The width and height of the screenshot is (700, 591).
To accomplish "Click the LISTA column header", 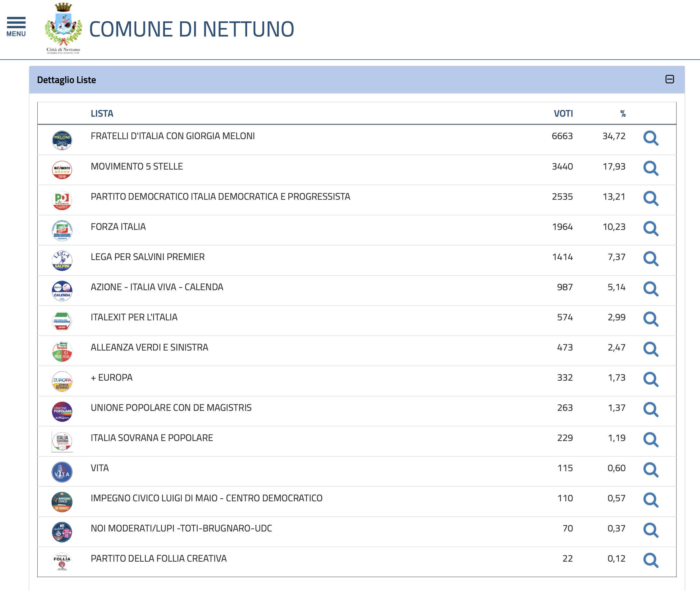I will coord(102,113).
